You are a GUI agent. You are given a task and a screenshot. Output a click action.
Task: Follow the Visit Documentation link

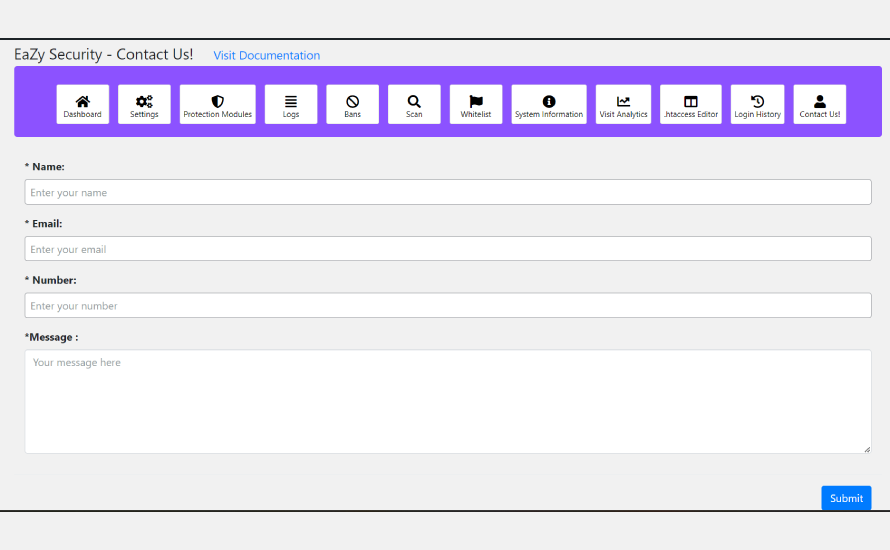coord(267,56)
